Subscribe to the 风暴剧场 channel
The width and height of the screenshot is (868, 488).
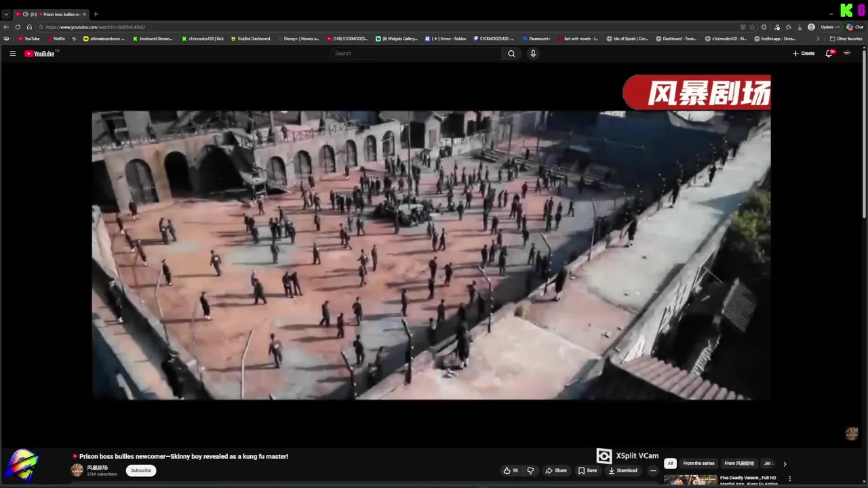[x=141, y=470]
